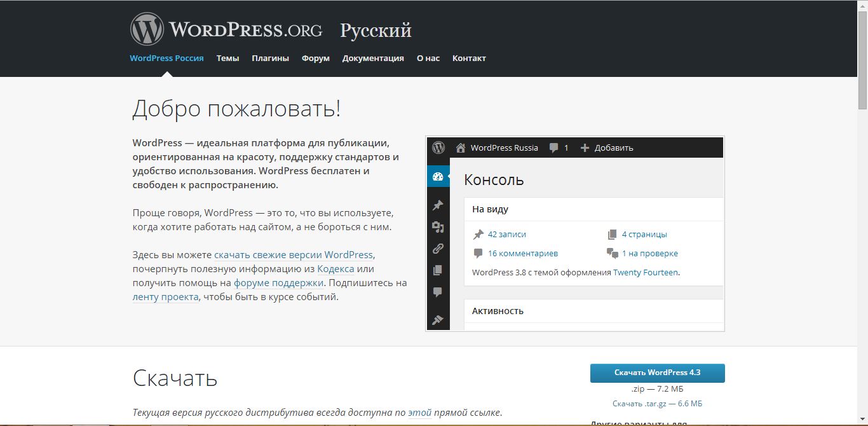This screenshot has height=426, width=868.
Task: Open the Документация menu item
Action: [x=373, y=58]
